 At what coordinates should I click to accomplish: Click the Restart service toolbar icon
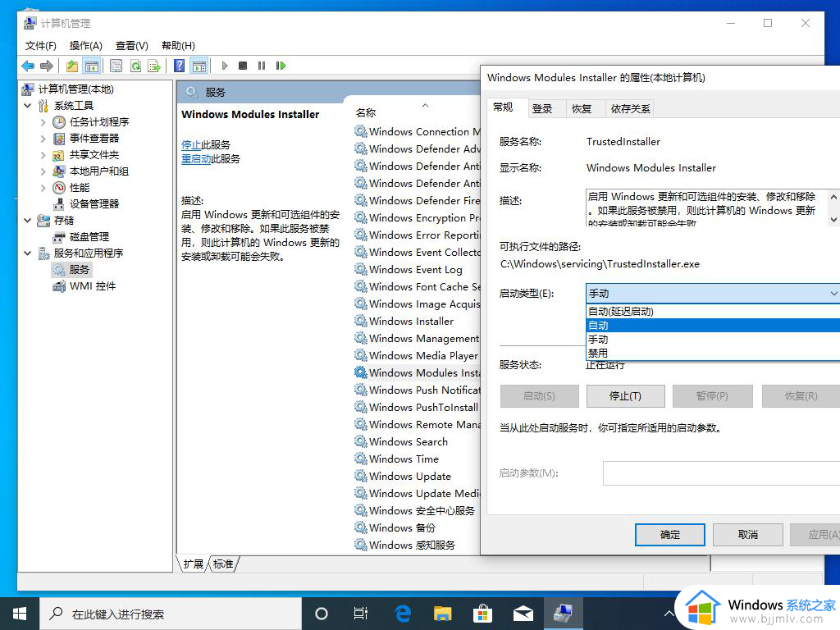(281, 66)
